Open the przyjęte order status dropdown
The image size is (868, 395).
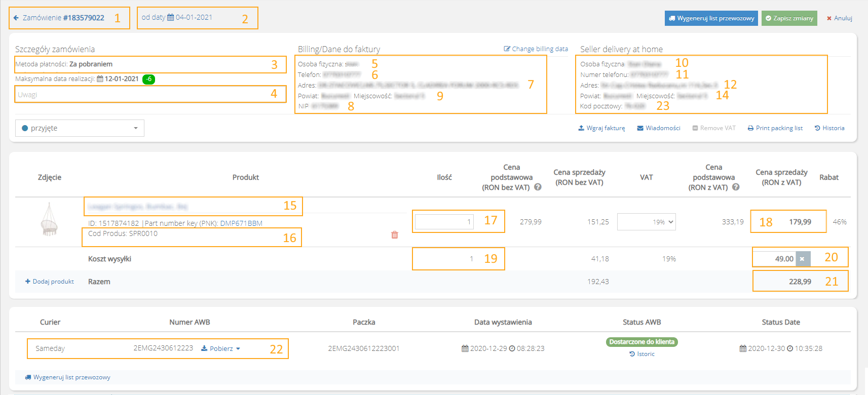pyautogui.click(x=80, y=128)
